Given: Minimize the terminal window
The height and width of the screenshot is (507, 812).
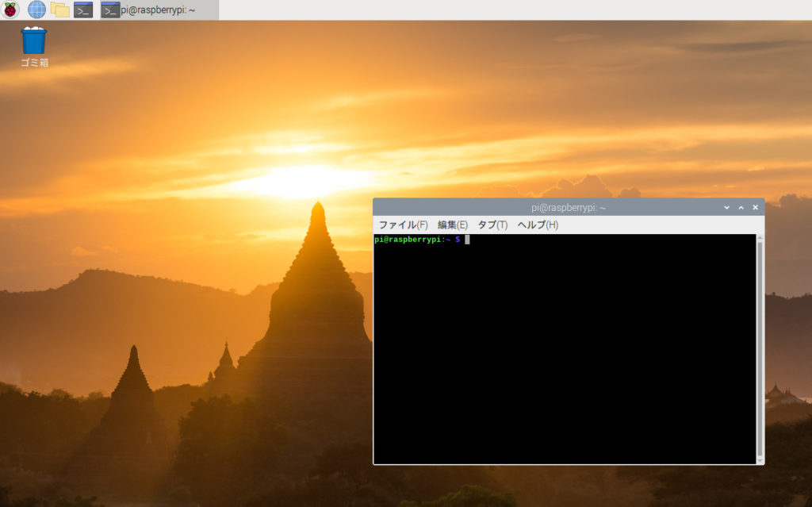Looking at the screenshot, I should pyautogui.click(x=726, y=207).
